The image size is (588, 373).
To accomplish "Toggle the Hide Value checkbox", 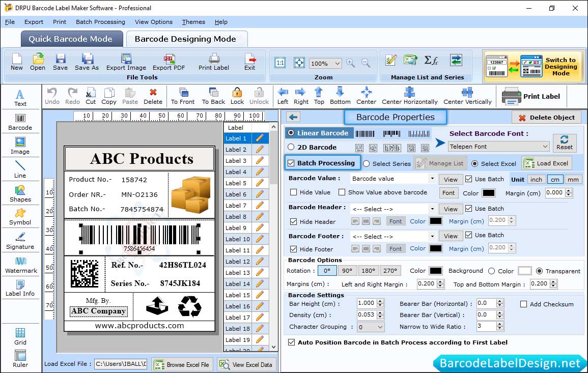I will click(294, 192).
